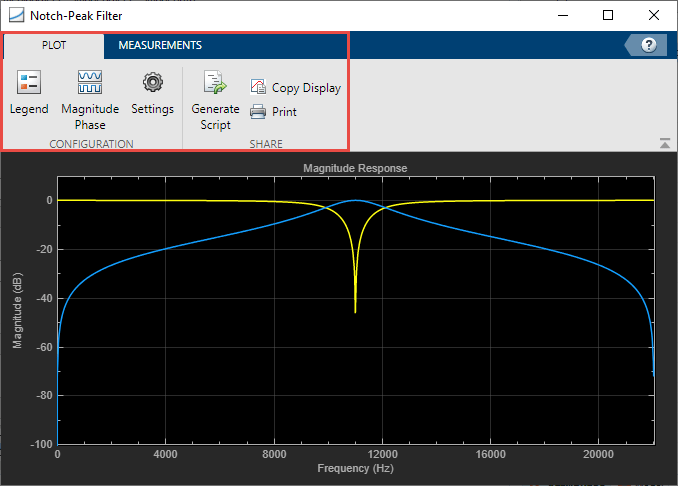The height and width of the screenshot is (486, 678).
Task: Click the -80 y-axis tick label
Action: (44, 395)
